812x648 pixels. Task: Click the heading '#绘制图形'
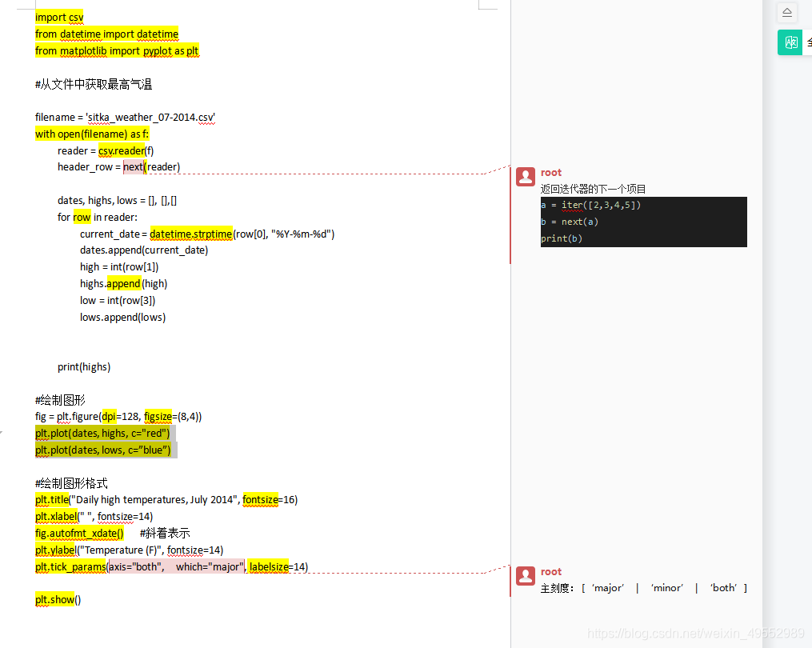(60, 400)
